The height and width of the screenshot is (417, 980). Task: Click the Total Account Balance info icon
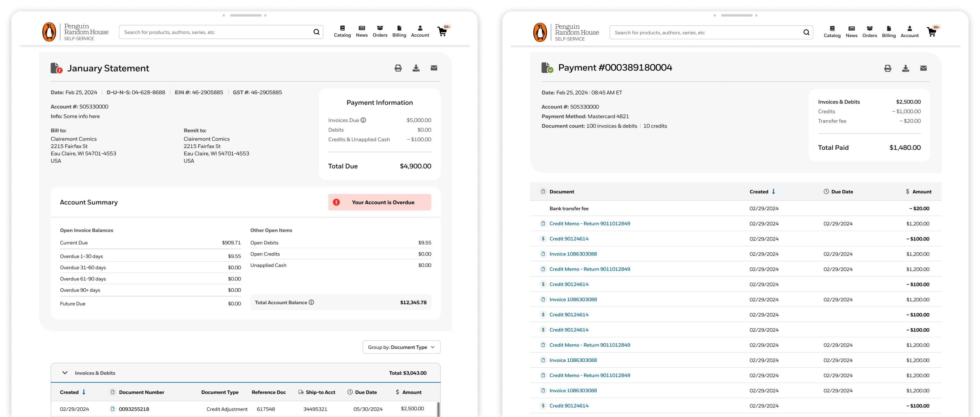[x=311, y=303]
